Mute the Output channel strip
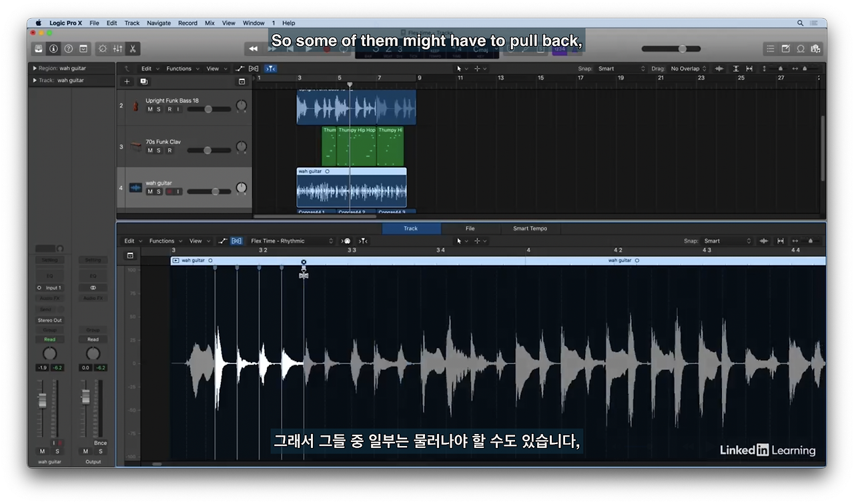 [x=85, y=451]
